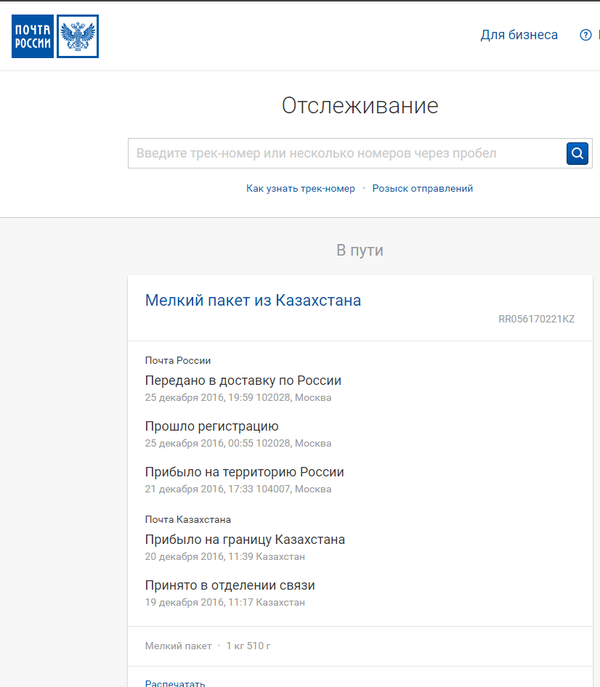Click the Почта Казахстана section label
This screenshot has width=600, height=687.
coord(188,519)
